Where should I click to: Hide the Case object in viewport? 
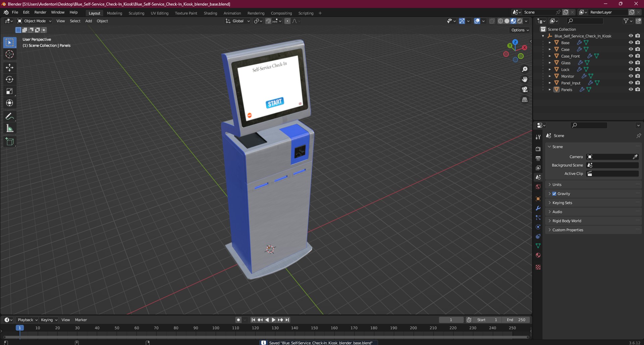(x=631, y=49)
